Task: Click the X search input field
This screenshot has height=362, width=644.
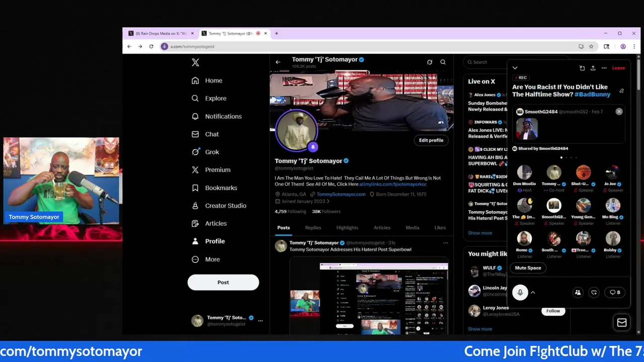Action: 486,62
